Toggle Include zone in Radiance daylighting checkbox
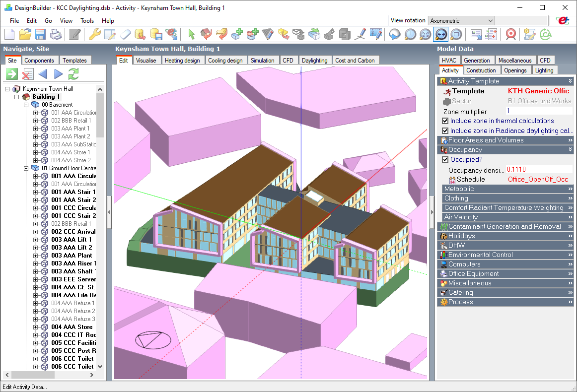577x392 pixels. 445,131
